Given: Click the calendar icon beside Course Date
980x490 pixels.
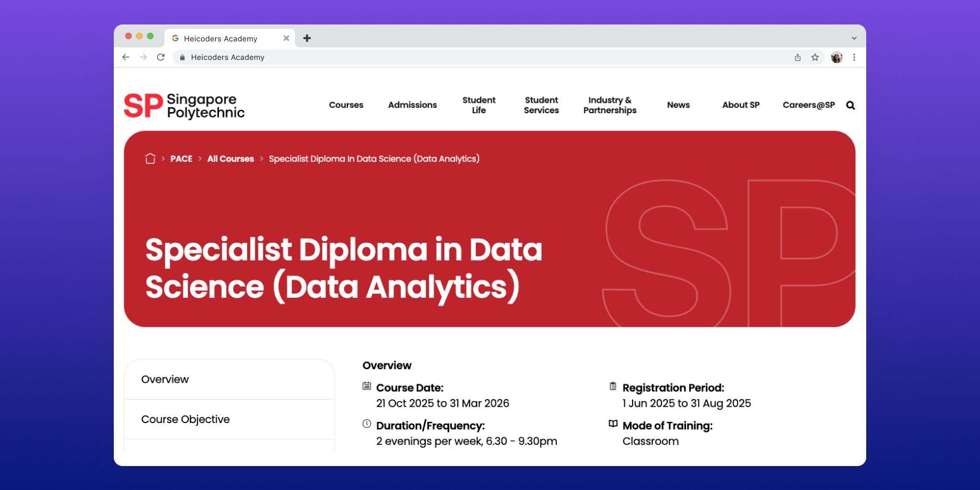Looking at the screenshot, I should click(x=367, y=385).
